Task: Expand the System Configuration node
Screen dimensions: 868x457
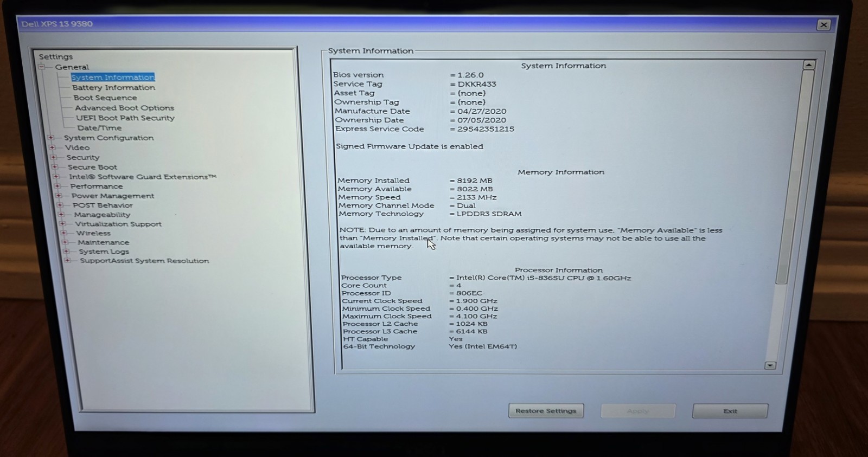Action: 51,138
